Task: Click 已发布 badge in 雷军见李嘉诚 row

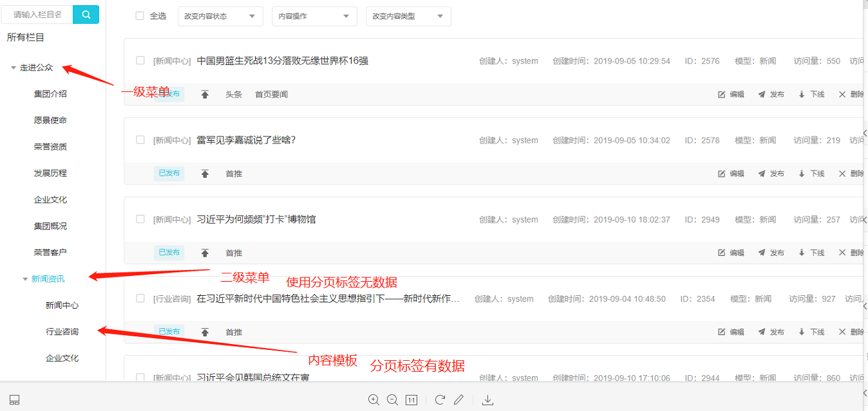Action: [169, 173]
